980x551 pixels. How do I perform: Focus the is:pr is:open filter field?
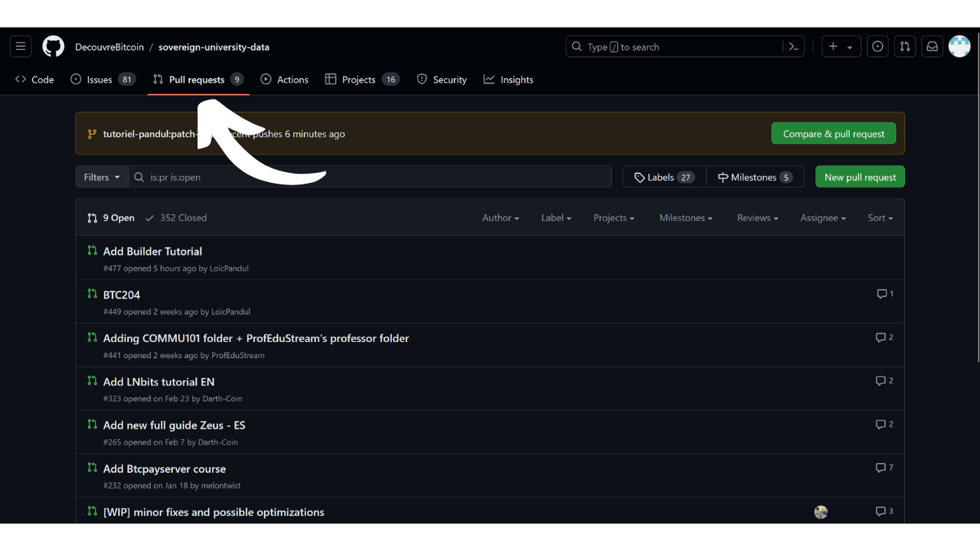coord(370,177)
